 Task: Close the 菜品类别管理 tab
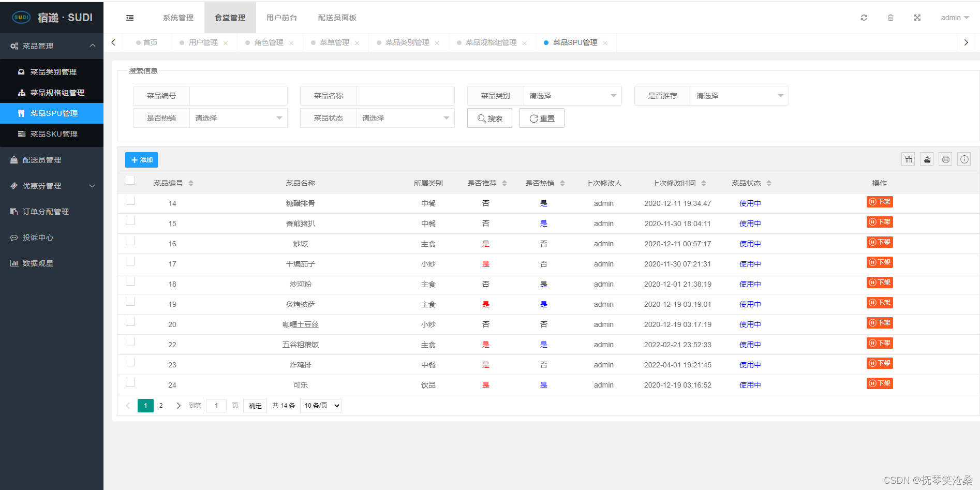pos(437,43)
